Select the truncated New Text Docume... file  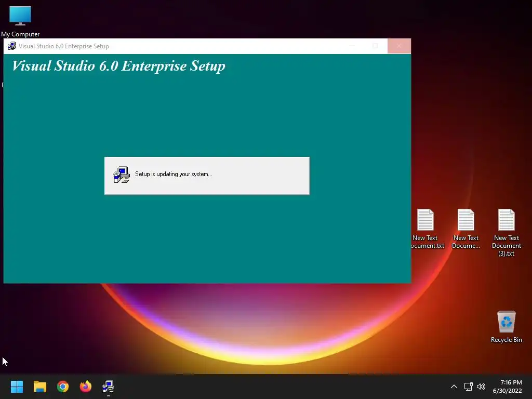(x=466, y=229)
